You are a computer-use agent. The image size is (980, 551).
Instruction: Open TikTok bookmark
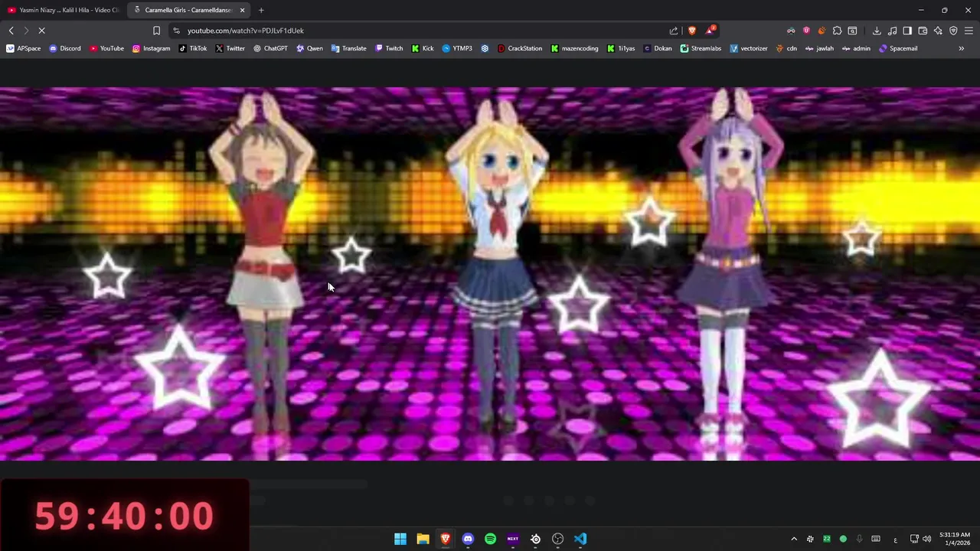193,48
